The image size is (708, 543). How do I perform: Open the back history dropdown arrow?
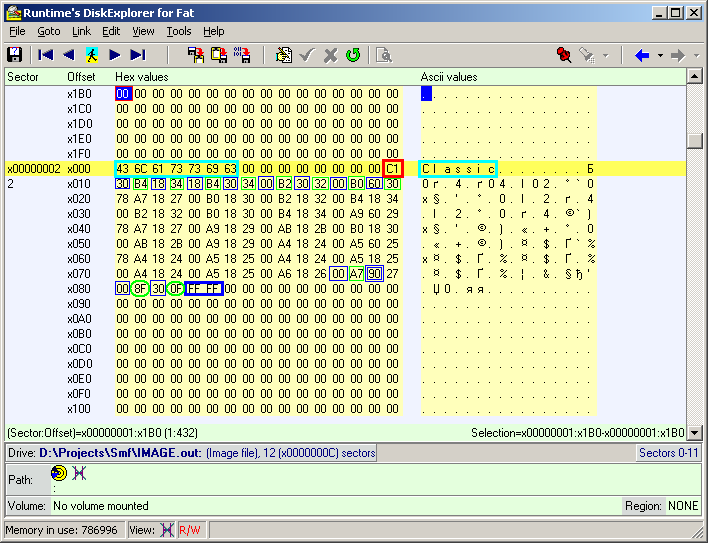click(x=660, y=56)
